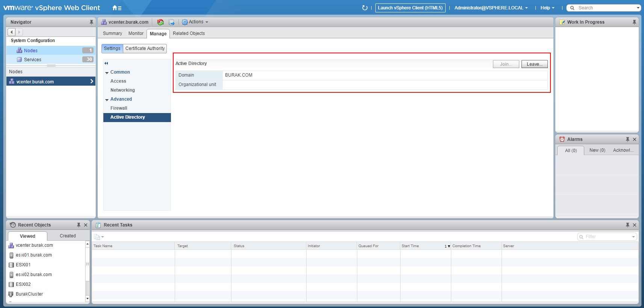Sort by Status column header

[269, 246]
